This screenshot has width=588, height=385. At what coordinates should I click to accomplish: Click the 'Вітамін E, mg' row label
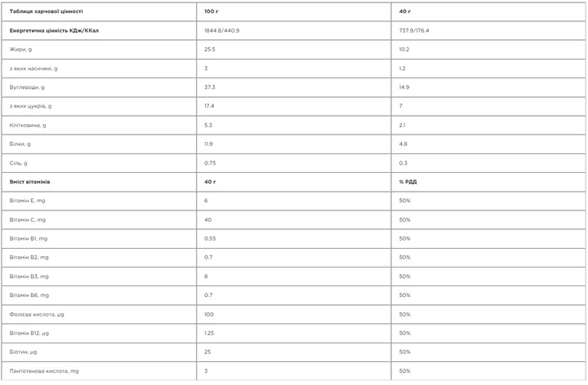(x=28, y=201)
